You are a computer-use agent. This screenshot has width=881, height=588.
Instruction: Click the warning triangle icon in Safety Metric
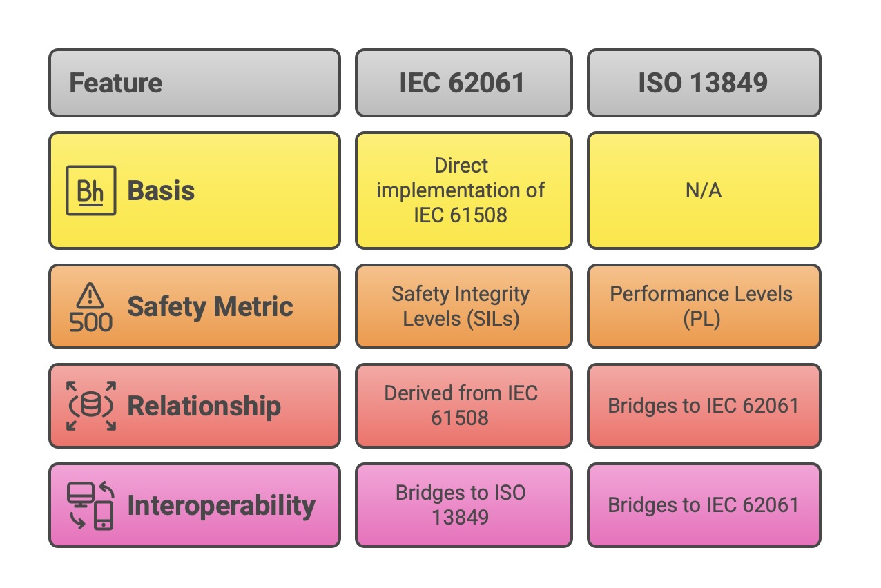point(90,296)
